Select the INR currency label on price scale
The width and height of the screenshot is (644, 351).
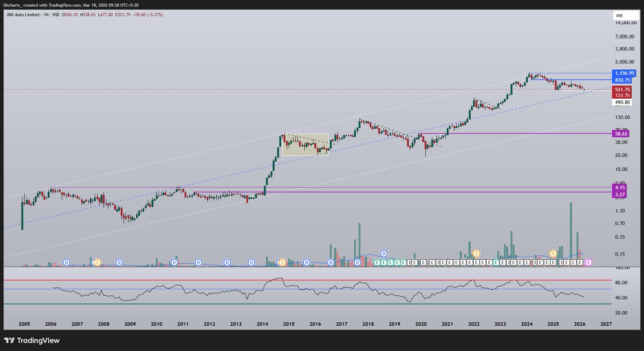click(619, 16)
